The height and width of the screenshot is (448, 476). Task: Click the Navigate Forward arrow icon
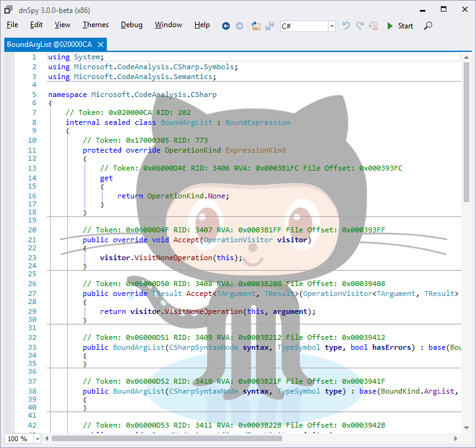pyautogui.click(x=240, y=26)
